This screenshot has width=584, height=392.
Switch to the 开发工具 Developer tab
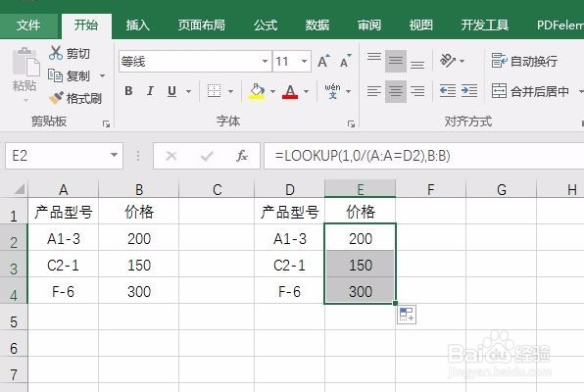(x=485, y=25)
